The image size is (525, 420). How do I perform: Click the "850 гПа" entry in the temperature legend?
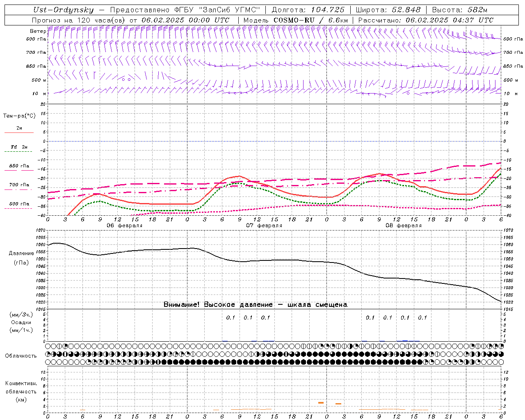(19, 166)
